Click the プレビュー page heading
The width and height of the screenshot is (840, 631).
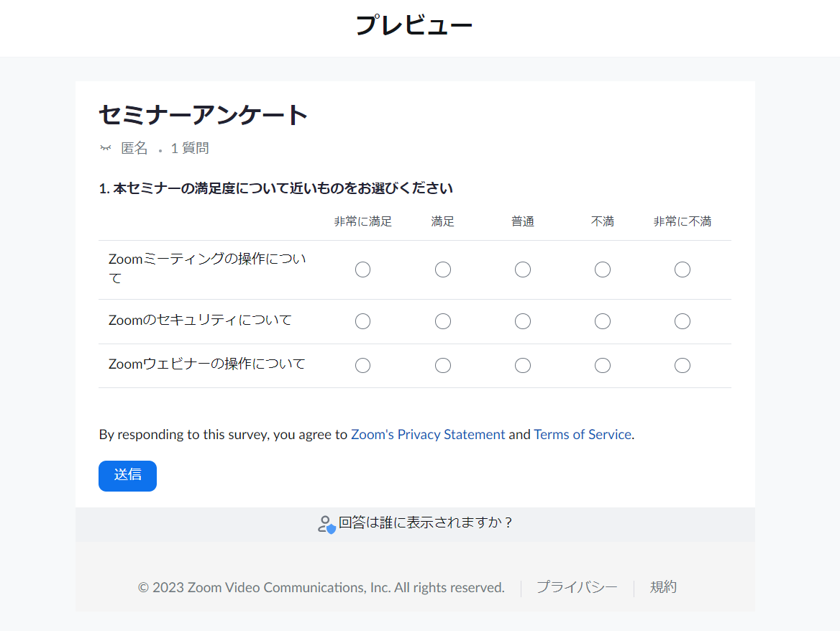[x=414, y=25]
